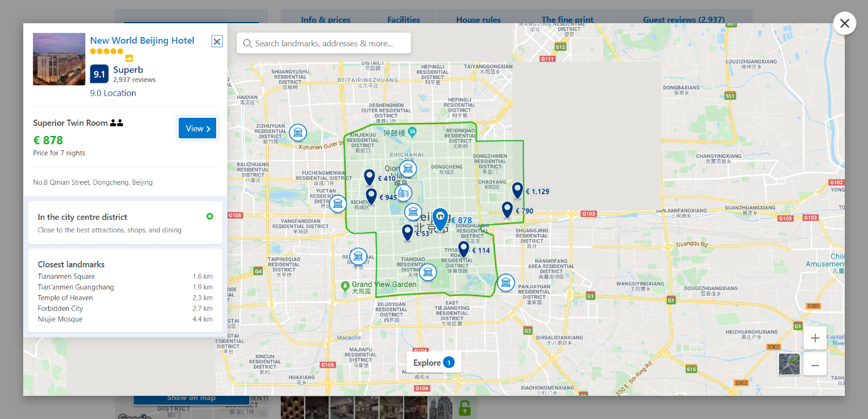The image size is (868, 419).
Task: Click the 9.0 Location rating link
Action: (x=113, y=93)
